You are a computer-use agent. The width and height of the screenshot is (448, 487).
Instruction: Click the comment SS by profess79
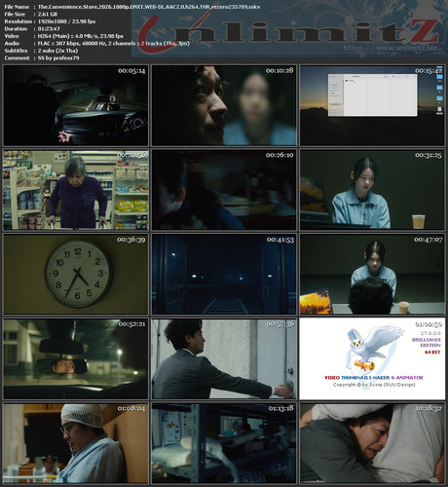point(58,58)
